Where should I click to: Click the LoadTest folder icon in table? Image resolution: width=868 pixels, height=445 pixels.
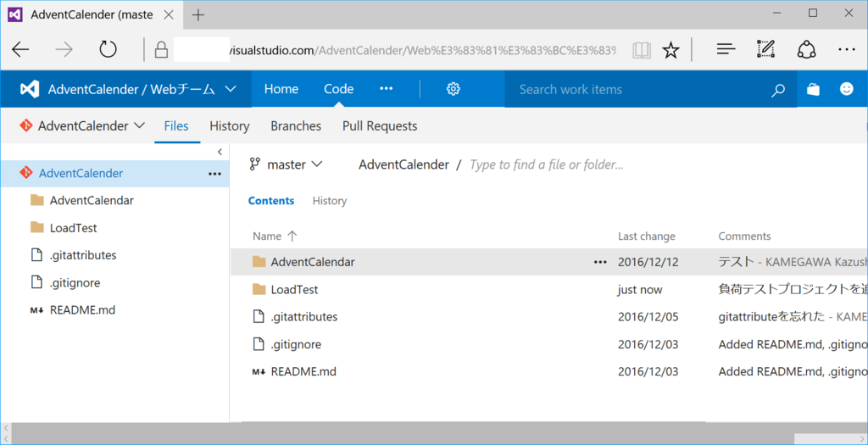(259, 290)
